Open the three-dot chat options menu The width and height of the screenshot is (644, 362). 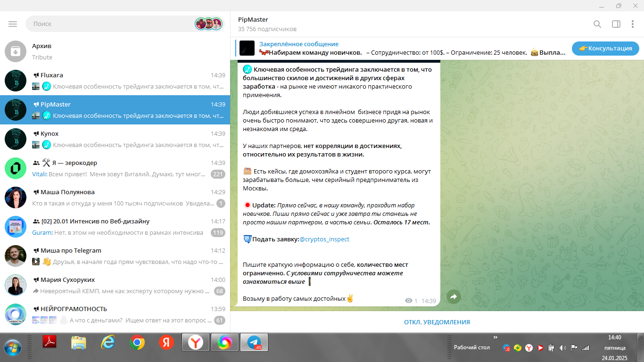633,24
